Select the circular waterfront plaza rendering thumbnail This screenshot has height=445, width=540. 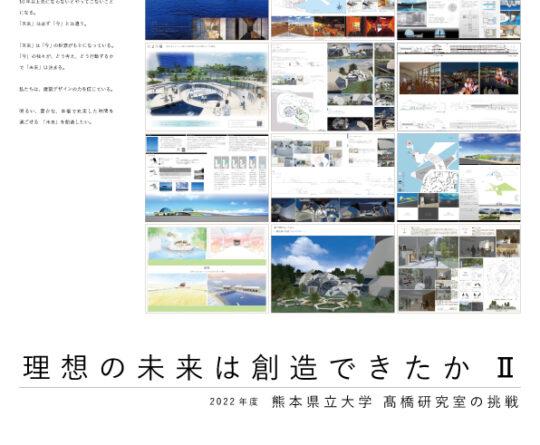click(207, 87)
